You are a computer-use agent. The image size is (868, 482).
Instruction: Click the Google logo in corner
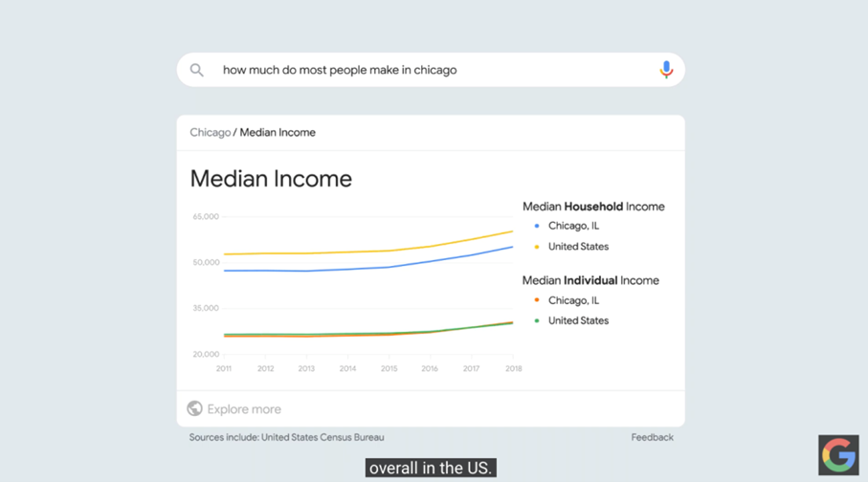tap(838, 455)
